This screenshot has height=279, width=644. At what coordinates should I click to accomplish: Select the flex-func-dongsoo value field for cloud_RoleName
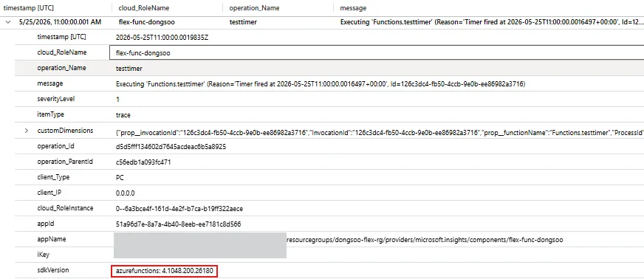click(x=377, y=53)
